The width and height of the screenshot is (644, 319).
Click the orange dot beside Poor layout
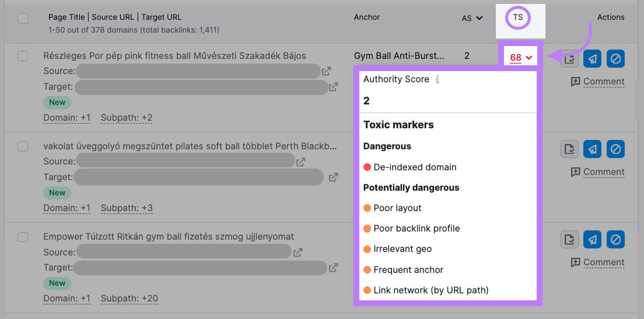pyautogui.click(x=367, y=208)
